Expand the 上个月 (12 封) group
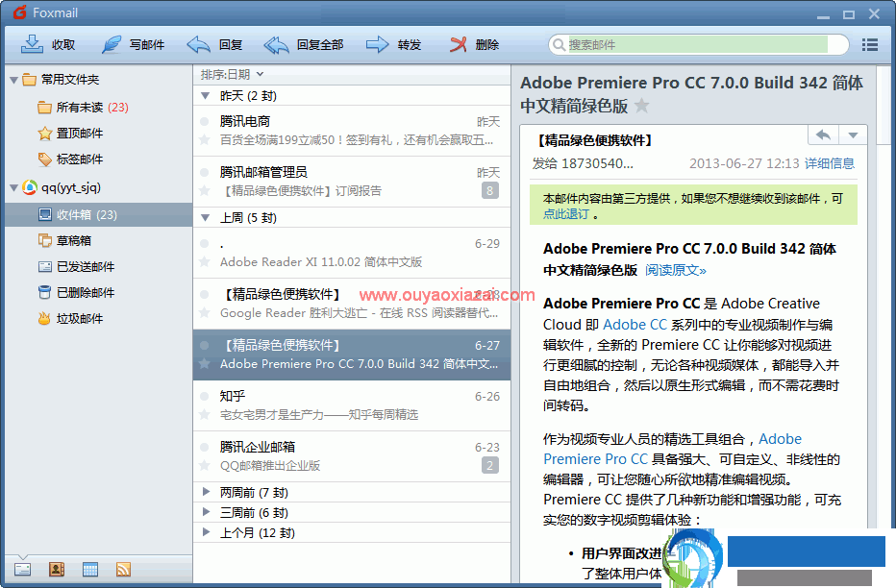Screen dimensions: 896x588 [206, 532]
